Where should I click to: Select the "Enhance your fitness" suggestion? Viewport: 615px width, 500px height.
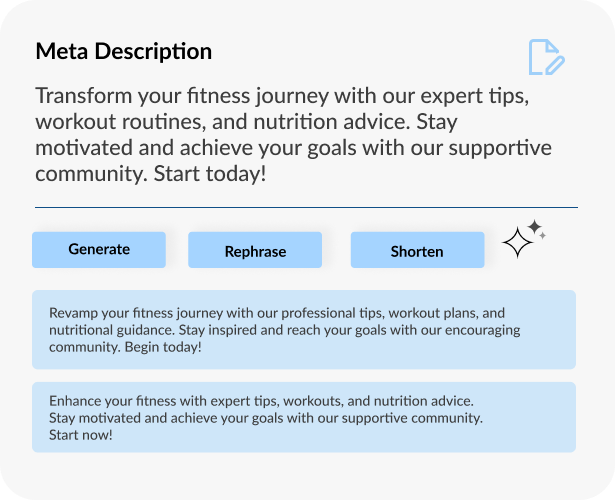point(303,417)
